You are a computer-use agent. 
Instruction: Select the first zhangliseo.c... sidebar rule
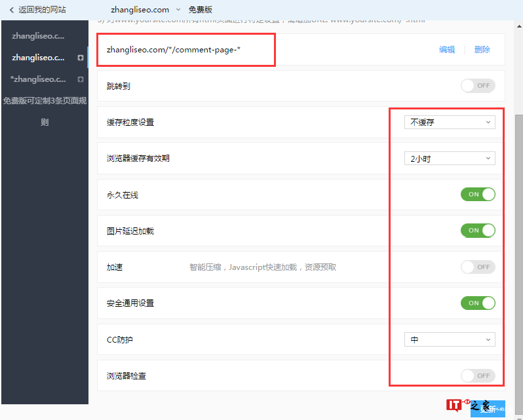[38, 36]
